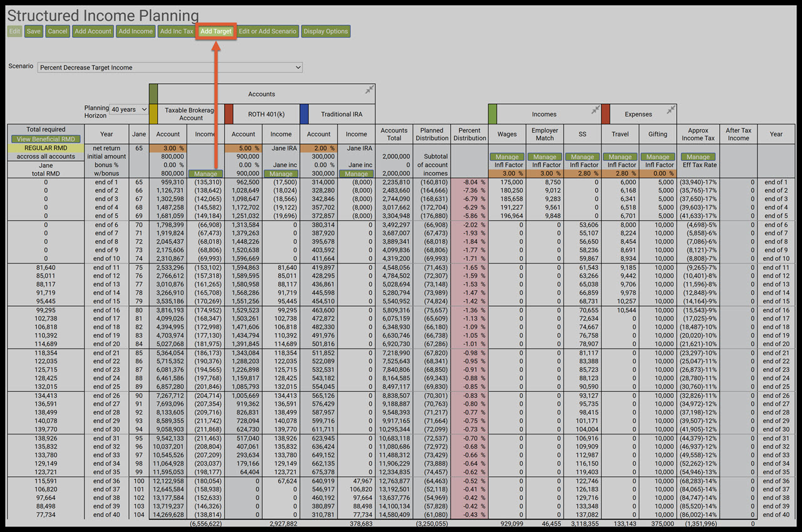This screenshot has height=532, width=802.
Task: Select the 10,544 travel cell
Action: click(x=620, y=310)
